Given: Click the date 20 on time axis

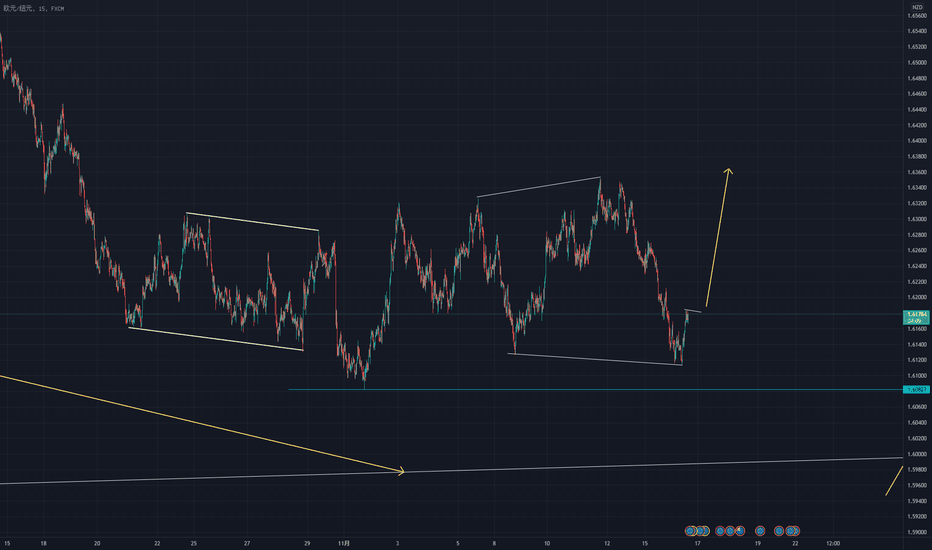Looking at the screenshot, I should pyautogui.click(x=97, y=543).
